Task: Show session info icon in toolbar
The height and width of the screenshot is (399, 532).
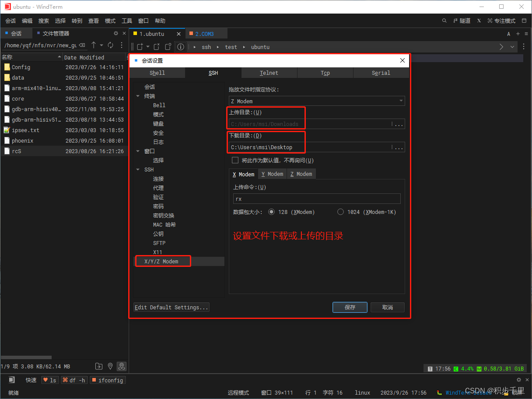Action: tap(181, 47)
